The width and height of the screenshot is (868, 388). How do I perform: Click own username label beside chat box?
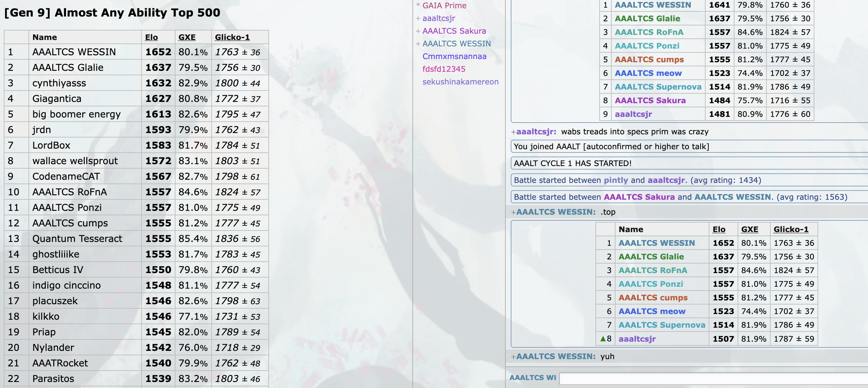[532, 378]
